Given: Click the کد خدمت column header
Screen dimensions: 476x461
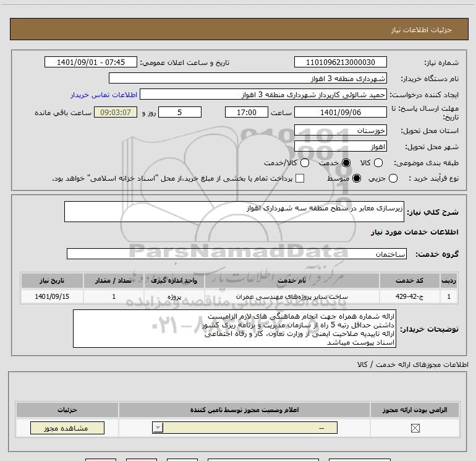Looking at the screenshot, I should click(x=409, y=280).
